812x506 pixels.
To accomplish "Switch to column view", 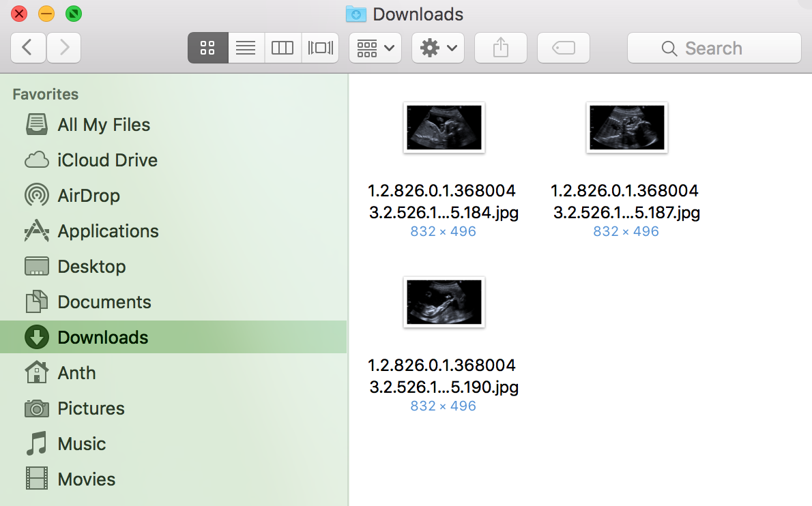I will (282, 48).
